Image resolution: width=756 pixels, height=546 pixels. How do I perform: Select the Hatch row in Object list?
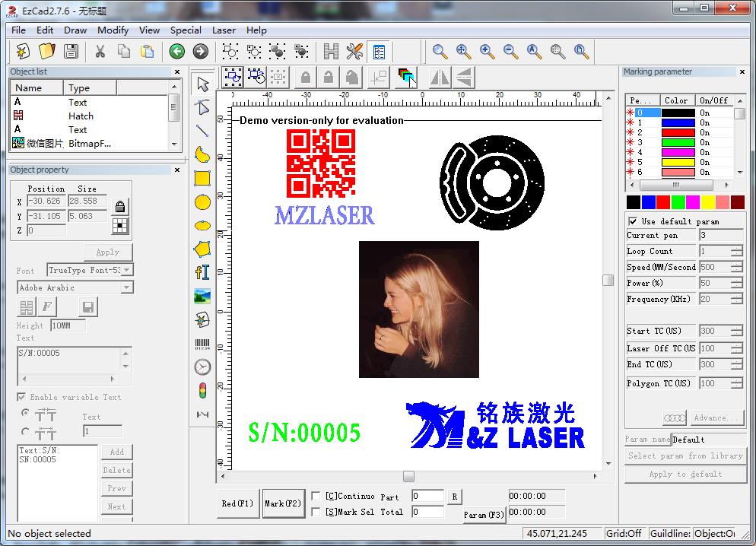tap(89, 116)
